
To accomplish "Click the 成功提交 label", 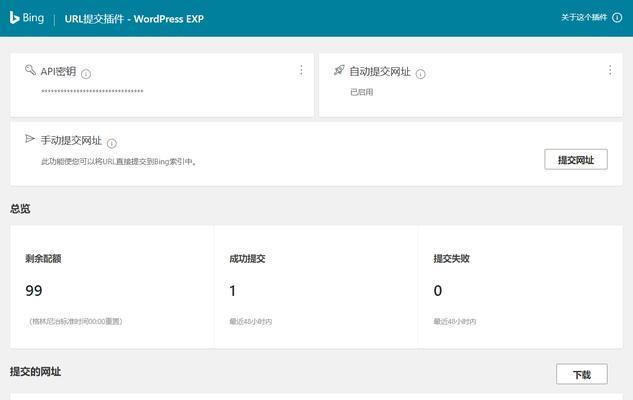I will (247, 259).
